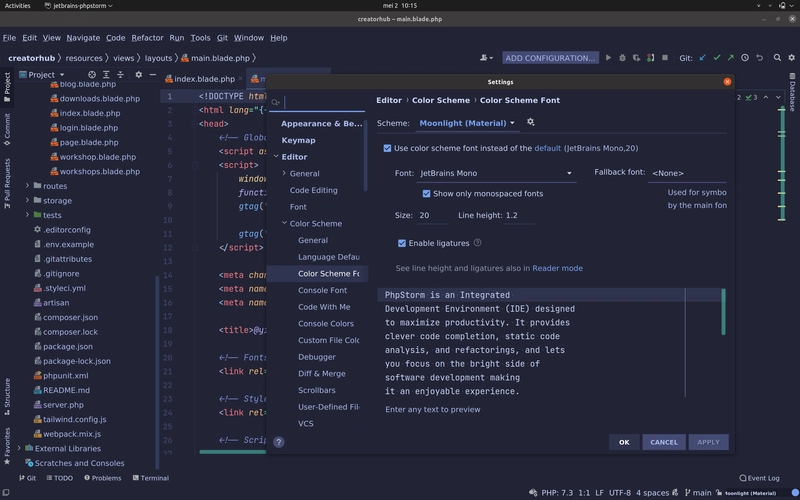
Task: Update project with blue Git arrow
Action: (703, 58)
